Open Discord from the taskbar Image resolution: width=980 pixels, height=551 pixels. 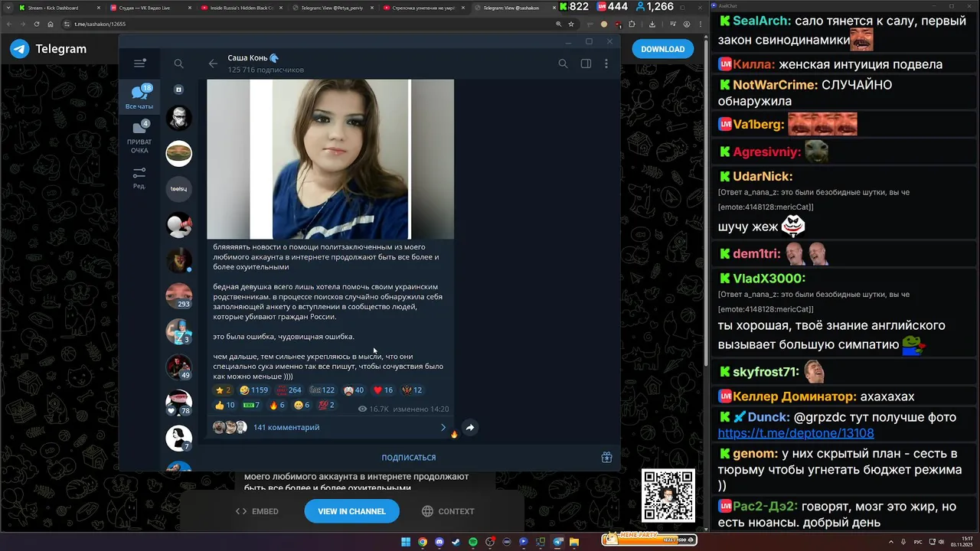tap(439, 542)
